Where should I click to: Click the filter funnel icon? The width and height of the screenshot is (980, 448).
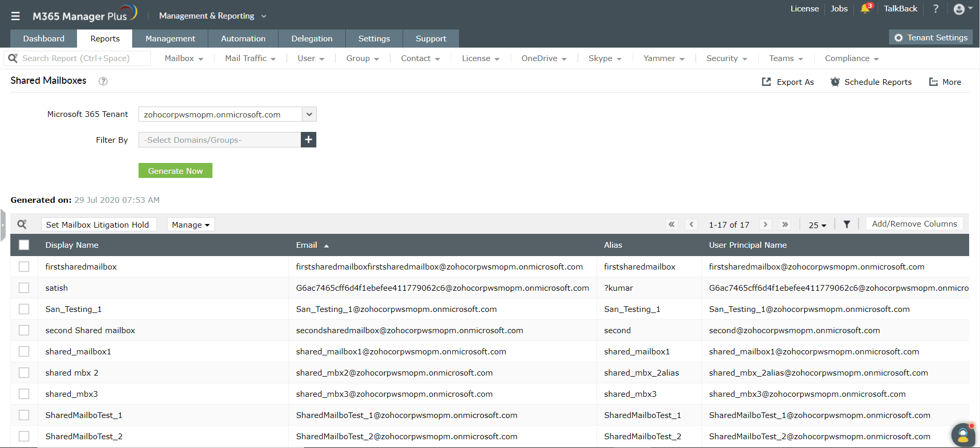point(847,225)
